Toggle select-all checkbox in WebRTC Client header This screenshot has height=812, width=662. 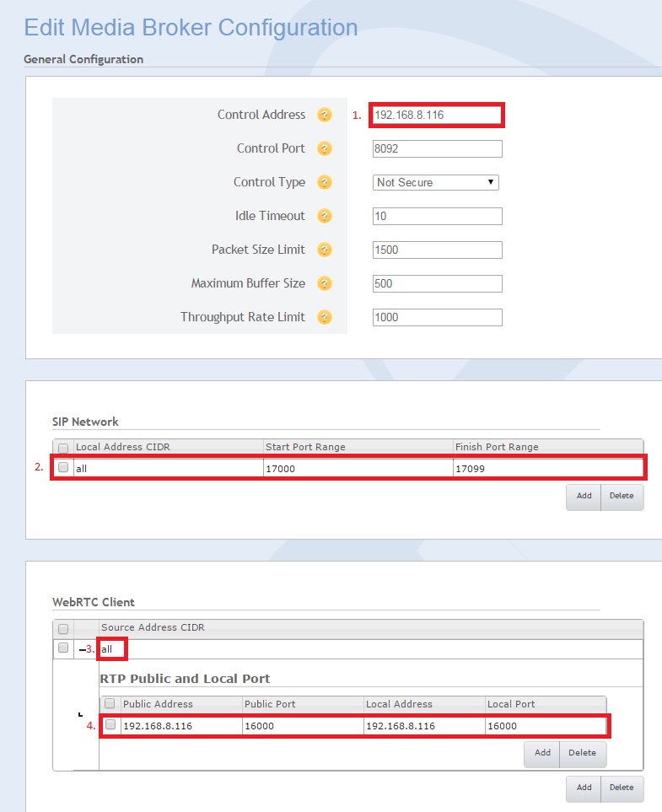(x=63, y=629)
